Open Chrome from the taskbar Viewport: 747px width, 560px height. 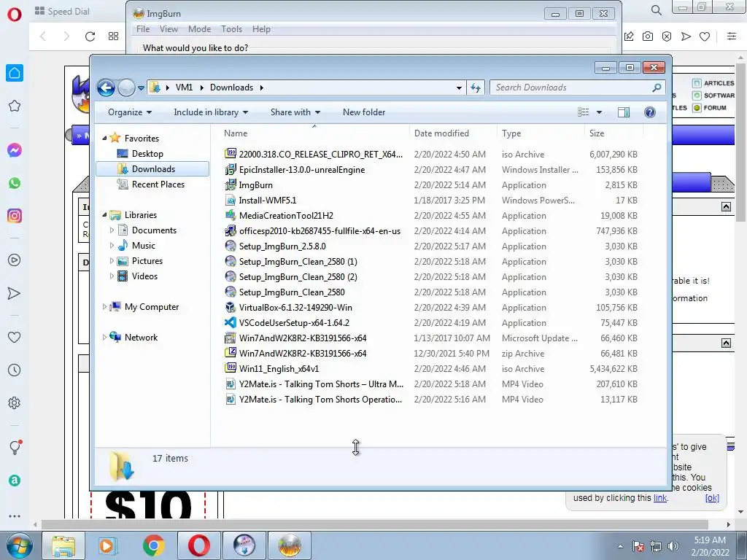153,545
